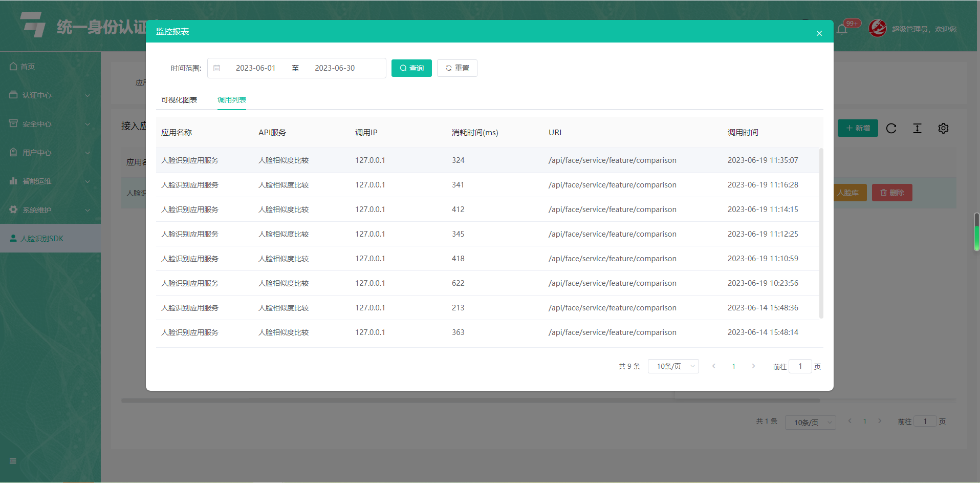Open the column settings gear icon
980x483 pixels.
pos(944,129)
